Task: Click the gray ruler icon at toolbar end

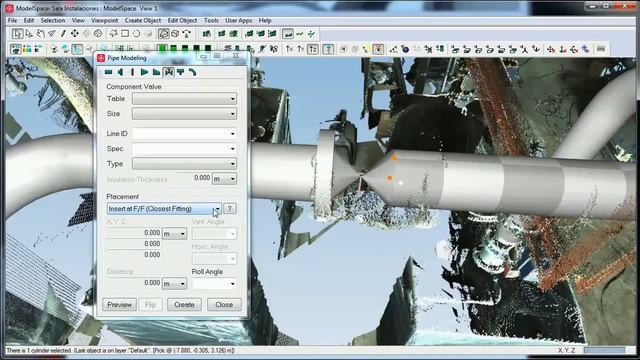Action: (601, 49)
